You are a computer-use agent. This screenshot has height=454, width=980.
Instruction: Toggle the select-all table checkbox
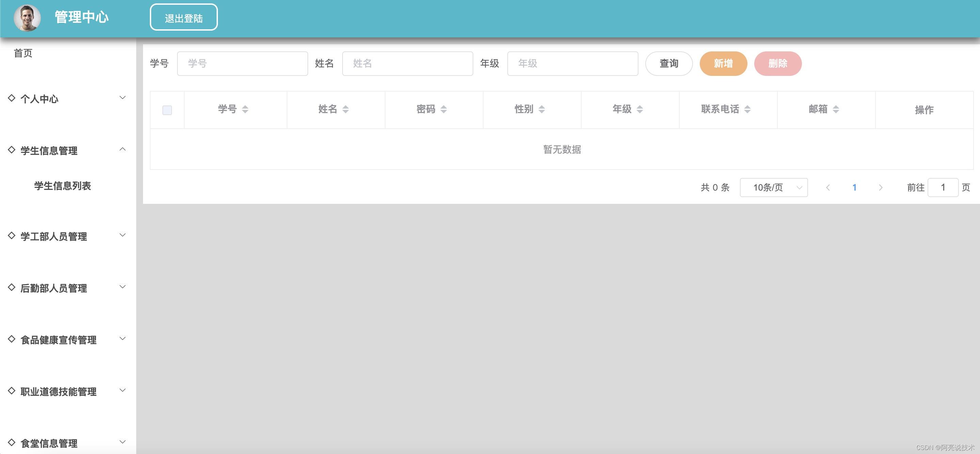[167, 110]
